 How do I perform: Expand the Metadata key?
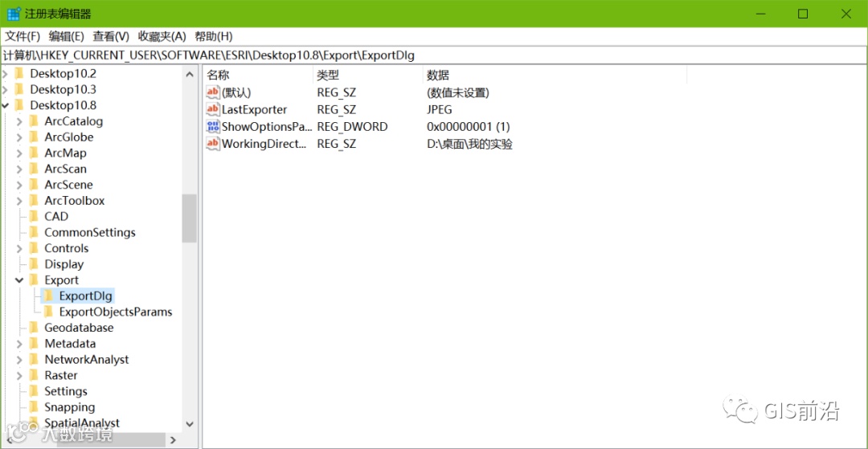[x=19, y=344]
